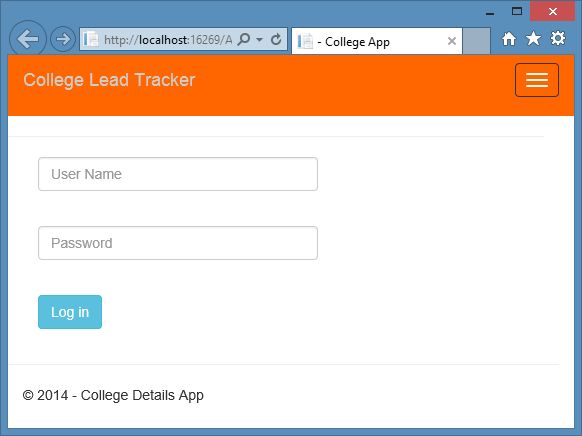Maximize the browser window
The height and width of the screenshot is (436, 582).
click(x=517, y=12)
